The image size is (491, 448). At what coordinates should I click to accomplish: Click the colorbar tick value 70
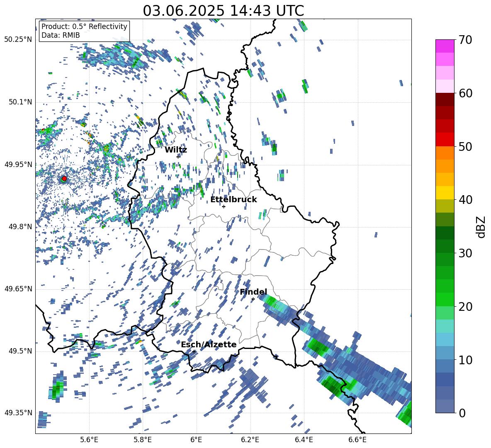465,40
